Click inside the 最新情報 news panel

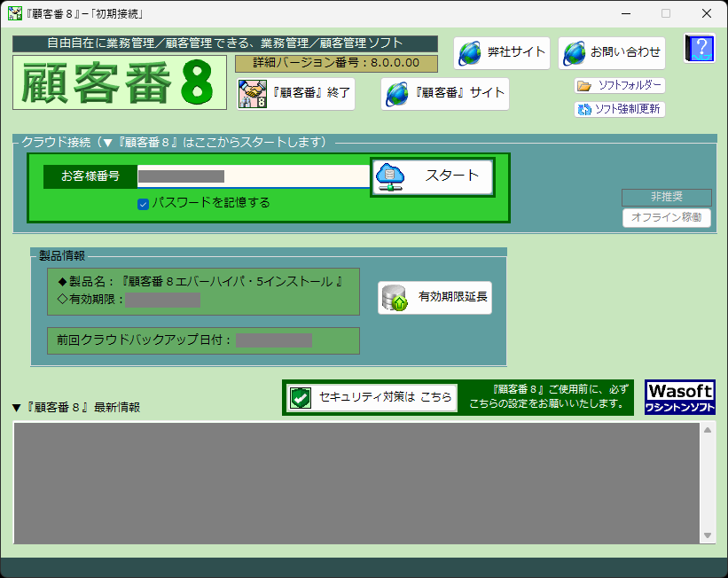[356, 483]
